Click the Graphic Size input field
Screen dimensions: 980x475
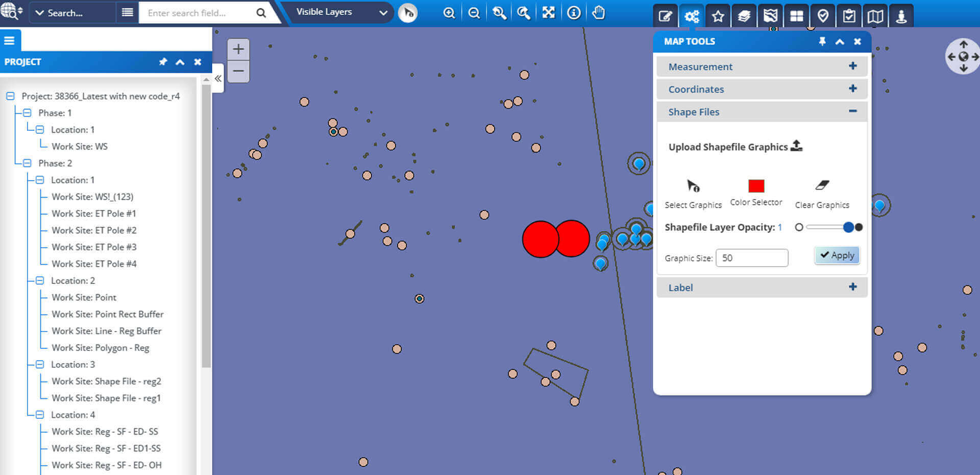(752, 258)
